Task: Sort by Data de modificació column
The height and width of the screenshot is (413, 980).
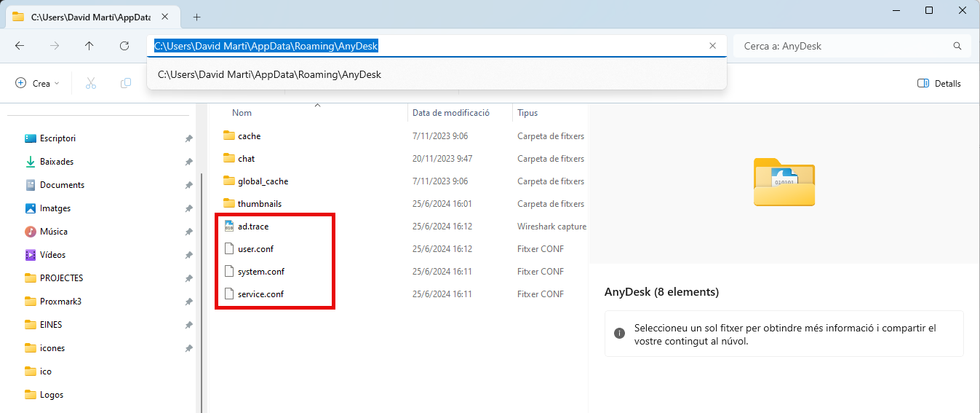Action: click(451, 113)
